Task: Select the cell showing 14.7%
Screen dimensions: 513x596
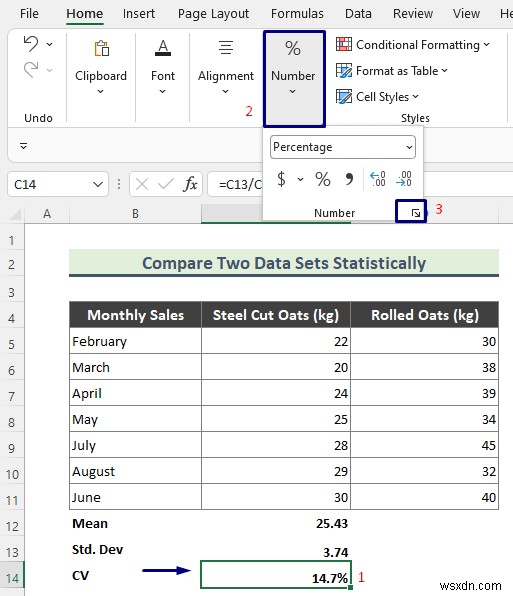Action: [x=276, y=575]
